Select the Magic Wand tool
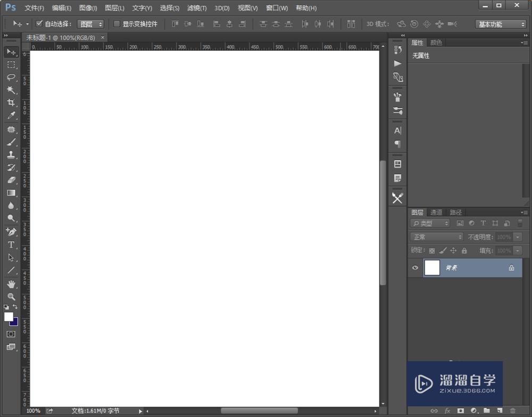The image size is (532, 417). 11,90
